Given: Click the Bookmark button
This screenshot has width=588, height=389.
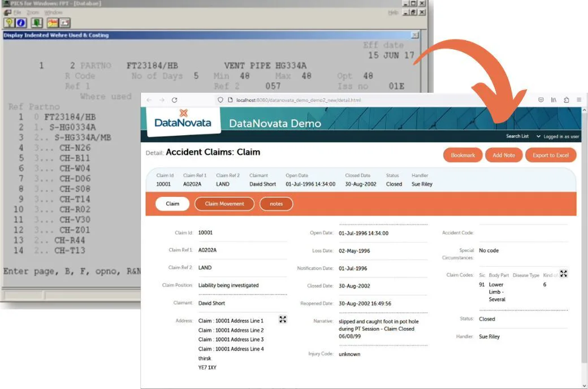Looking at the screenshot, I should [462, 155].
